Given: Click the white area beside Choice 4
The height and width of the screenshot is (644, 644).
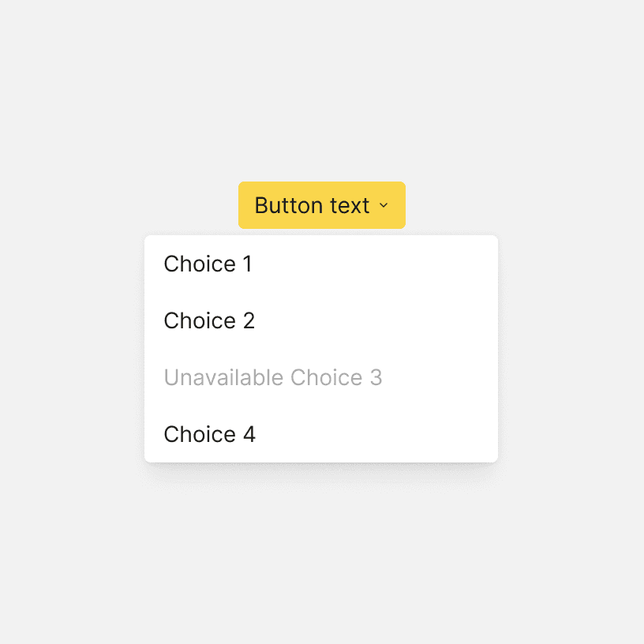Looking at the screenshot, I should (379, 435).
